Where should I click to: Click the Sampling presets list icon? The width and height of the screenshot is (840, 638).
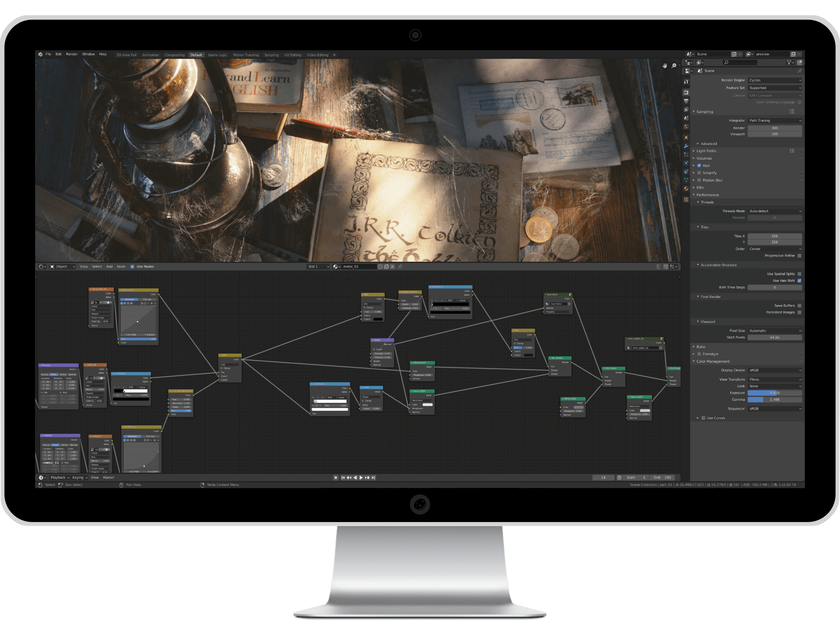click(792, 112)
